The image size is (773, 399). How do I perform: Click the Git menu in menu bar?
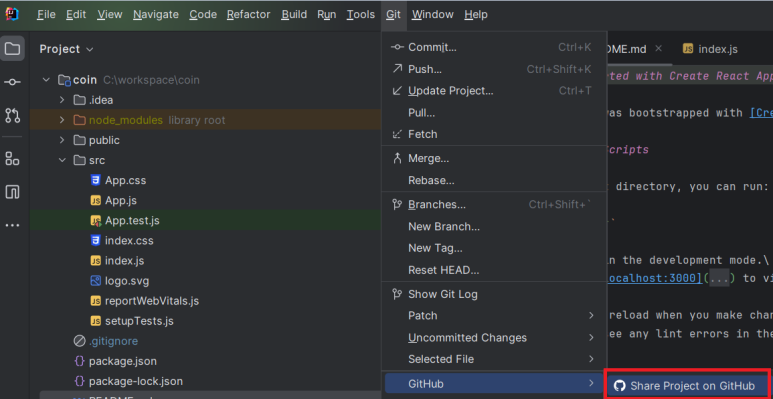tap(393, 14)
